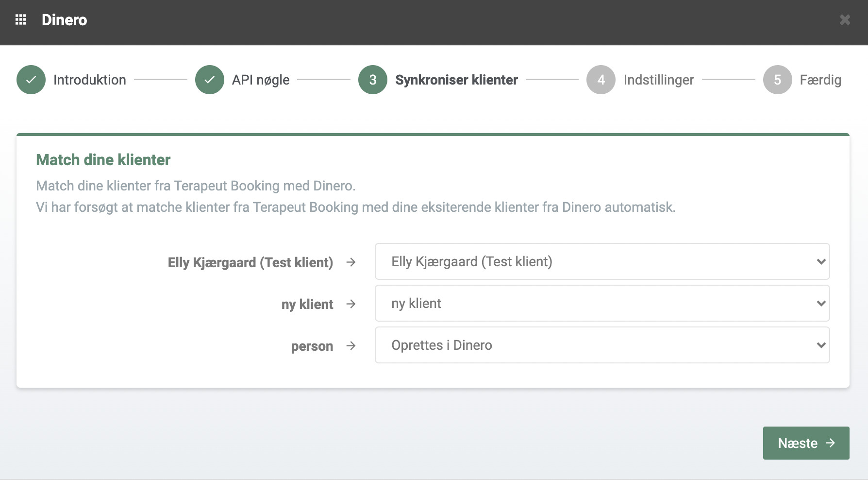Screen dimensions: 868x480
Task: Go to the Introduktion step label
Action: point(90,80)
